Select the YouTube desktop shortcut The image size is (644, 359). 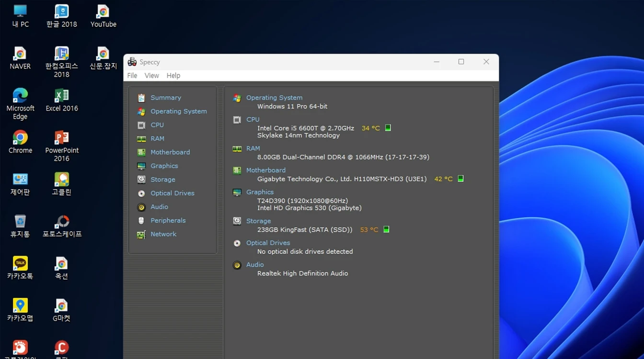103,16
